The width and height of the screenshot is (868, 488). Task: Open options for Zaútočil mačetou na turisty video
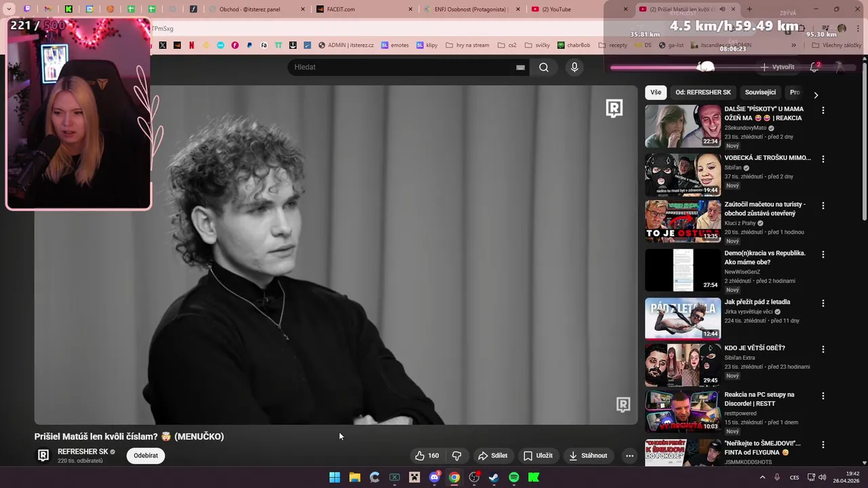point(823,205)
